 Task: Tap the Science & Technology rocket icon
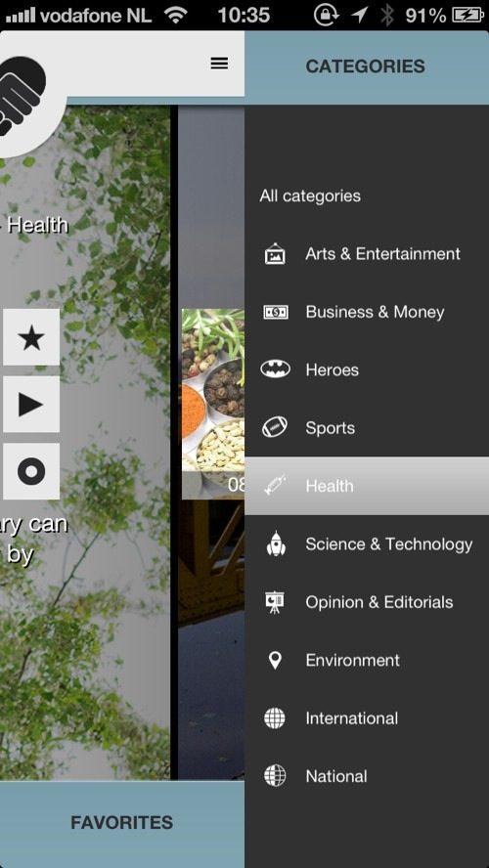tap(276, 543)
